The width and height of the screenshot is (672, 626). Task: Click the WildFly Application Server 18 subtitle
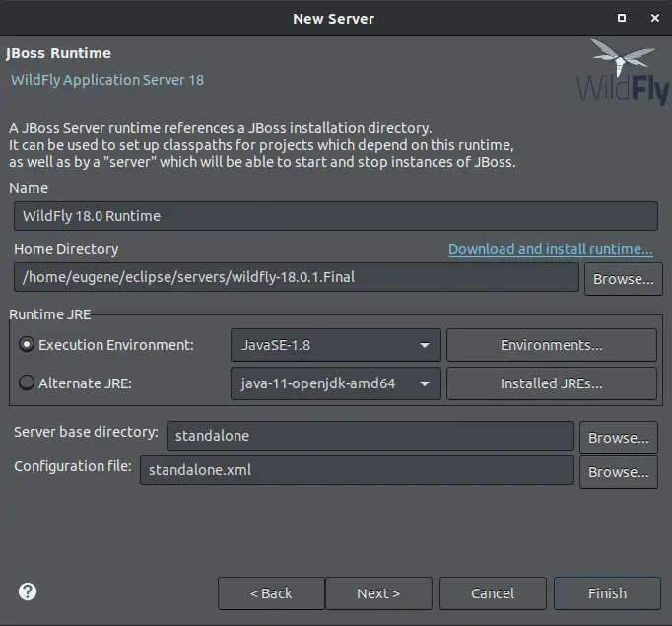pyautogui.click(x=107, y=80)
